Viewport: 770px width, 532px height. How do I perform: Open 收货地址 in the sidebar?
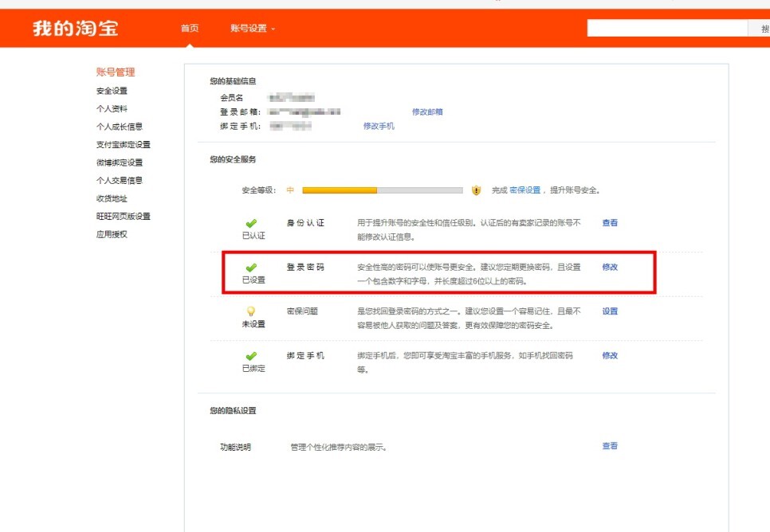tap(112, 198)
